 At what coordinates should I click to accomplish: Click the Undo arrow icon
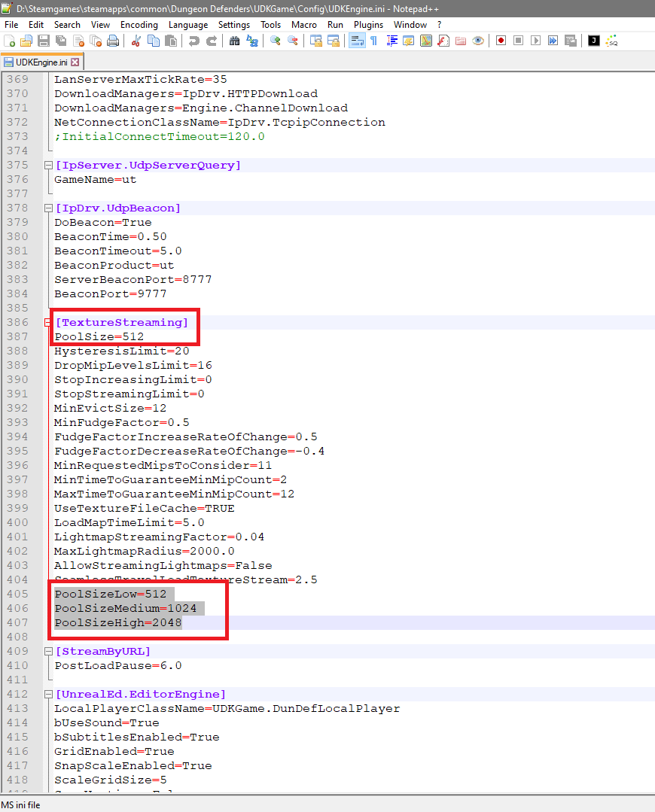click(193, 41)
